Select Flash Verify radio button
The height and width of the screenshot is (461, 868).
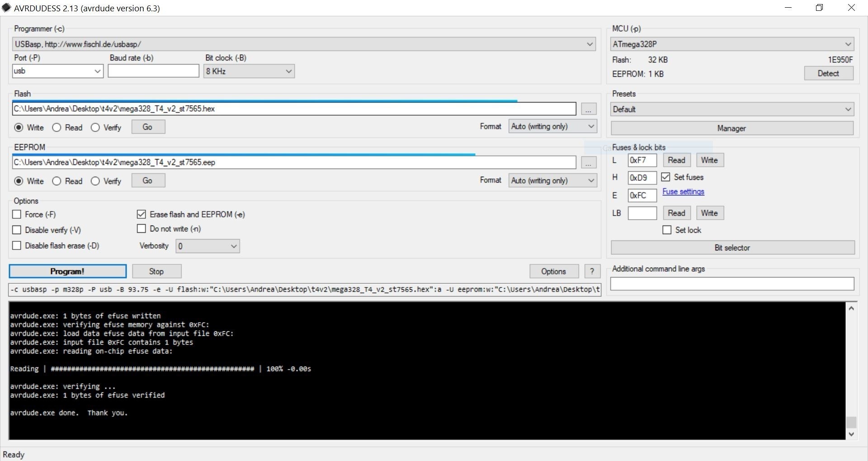95,127
